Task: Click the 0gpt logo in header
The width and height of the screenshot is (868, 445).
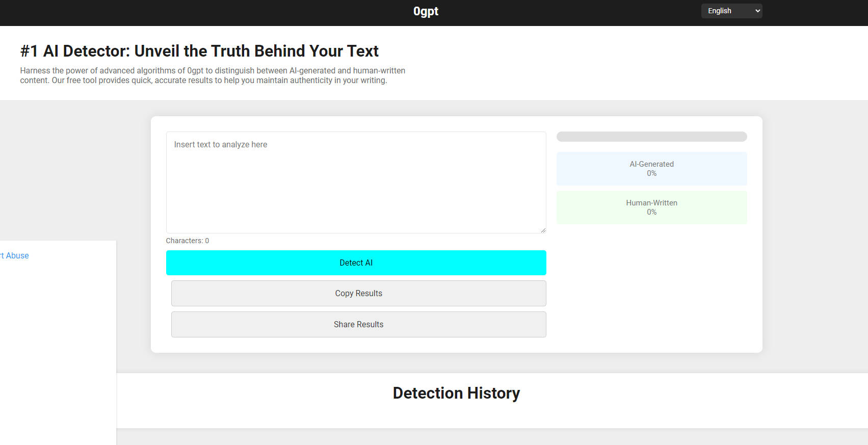Action: point(426,11)
